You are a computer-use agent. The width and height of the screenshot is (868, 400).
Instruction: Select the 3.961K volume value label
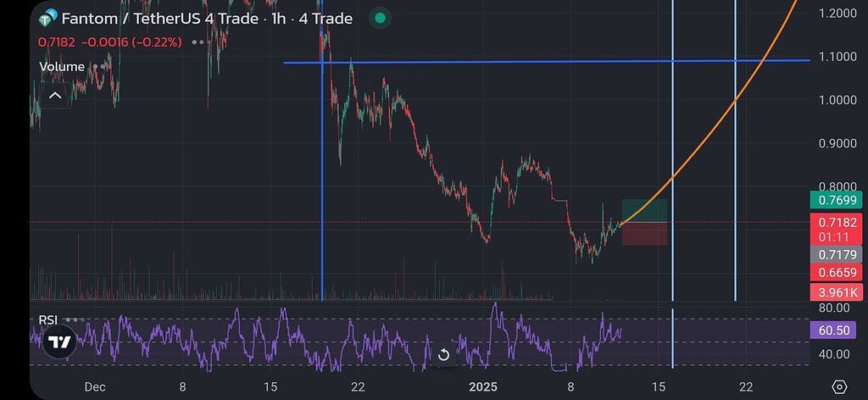pos(836,292)
